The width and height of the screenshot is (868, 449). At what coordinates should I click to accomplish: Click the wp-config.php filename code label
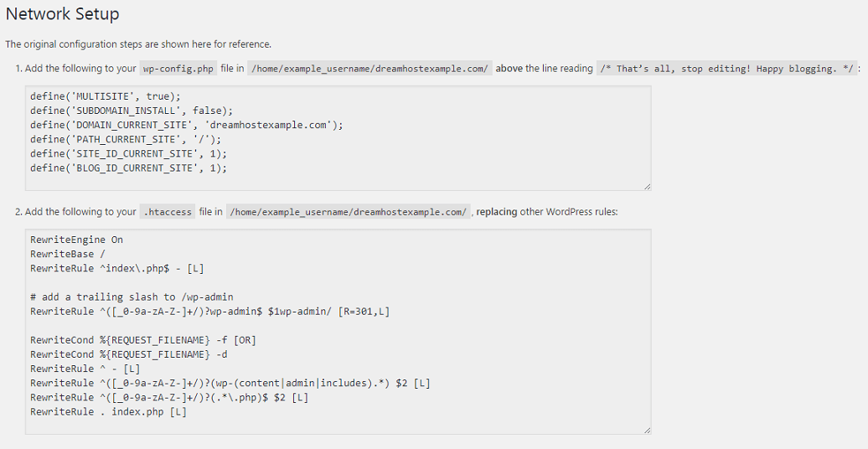tap(178, 69)
